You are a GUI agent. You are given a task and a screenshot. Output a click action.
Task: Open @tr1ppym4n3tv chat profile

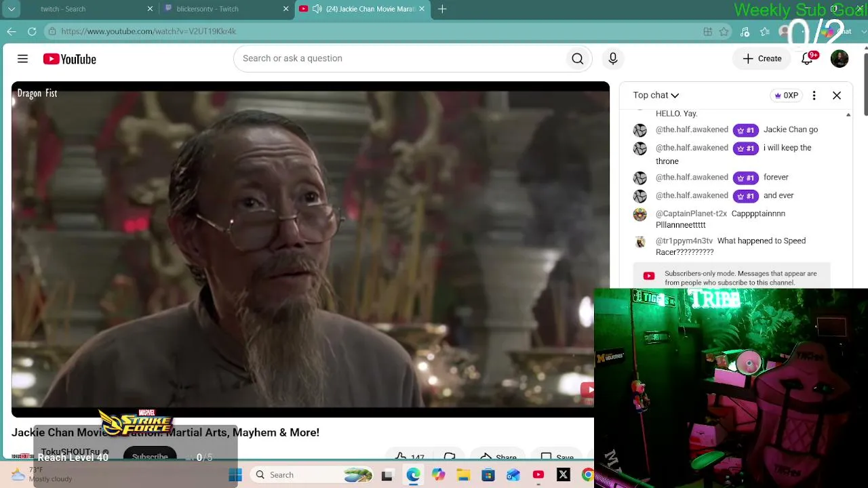tap(684, 241)
